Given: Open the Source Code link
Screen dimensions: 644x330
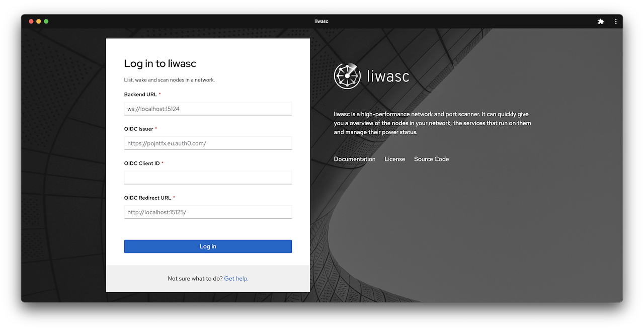Looking at the screenshot, I should 431,159.
